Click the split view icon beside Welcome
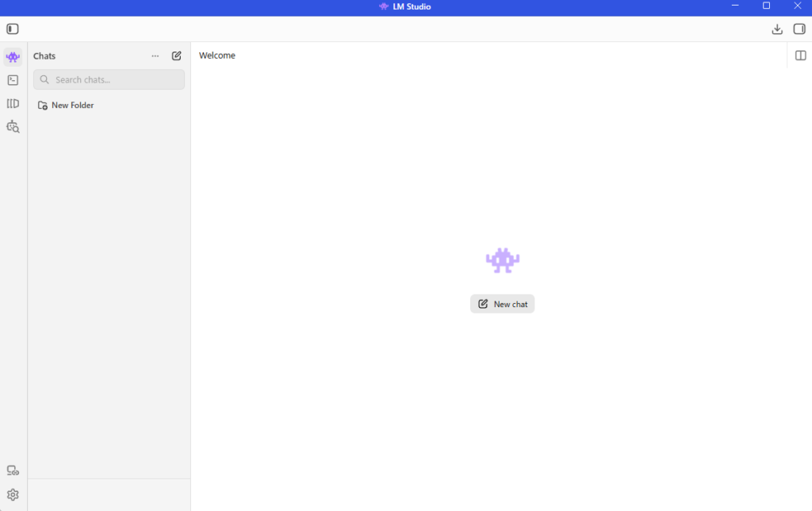This screenshot has height=511, width=812. [800, 56]
